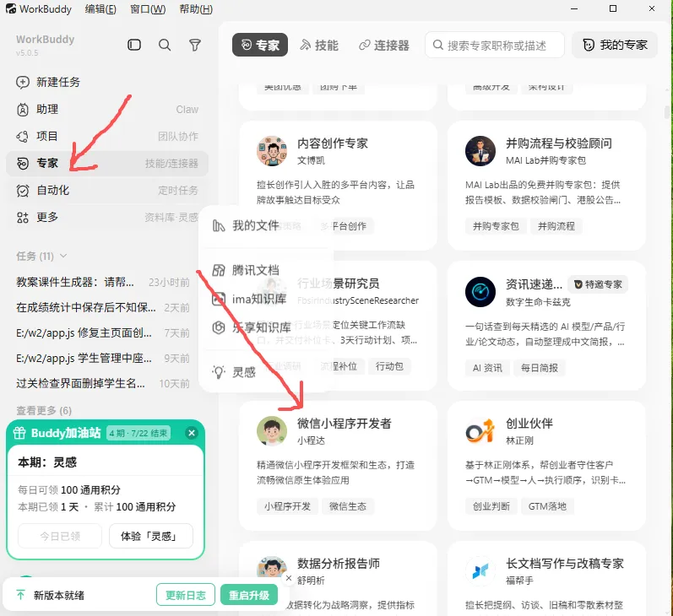Open 更多 in the sidebar

pyautogui.click(x=107, y=218)
